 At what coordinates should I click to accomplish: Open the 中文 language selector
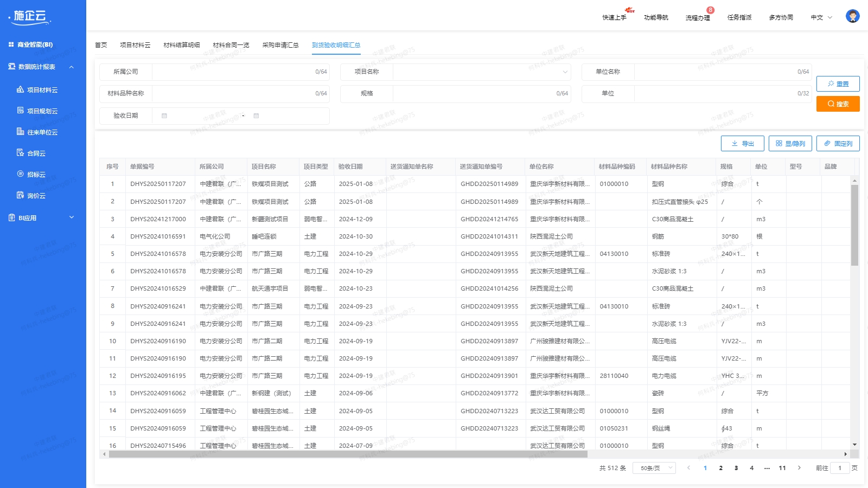pos(821,17)
